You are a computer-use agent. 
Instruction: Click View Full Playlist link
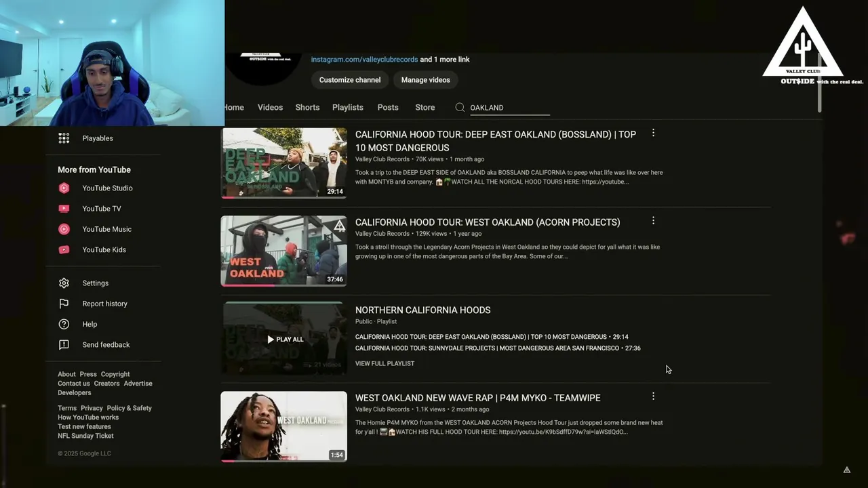click(384, 363)
